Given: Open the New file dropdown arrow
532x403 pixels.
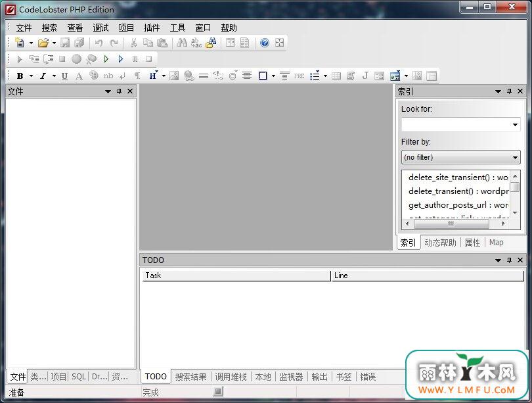Looking at the screenshot, I should pos(31,43).
